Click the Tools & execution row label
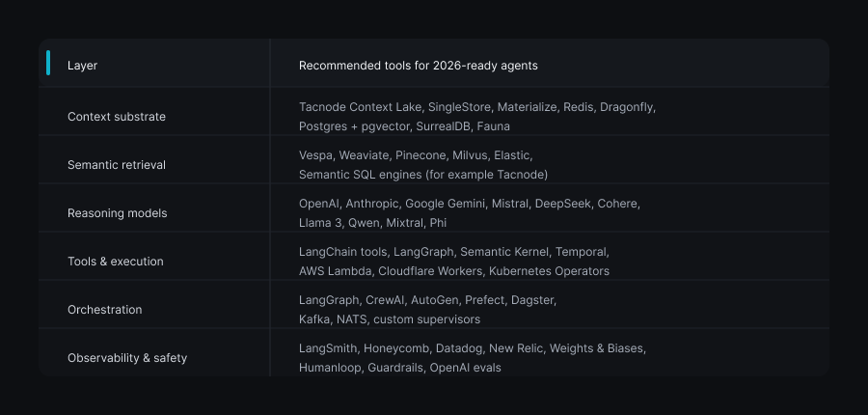The width and height of the screenshot is (868, 415). [x=116, y=262]
